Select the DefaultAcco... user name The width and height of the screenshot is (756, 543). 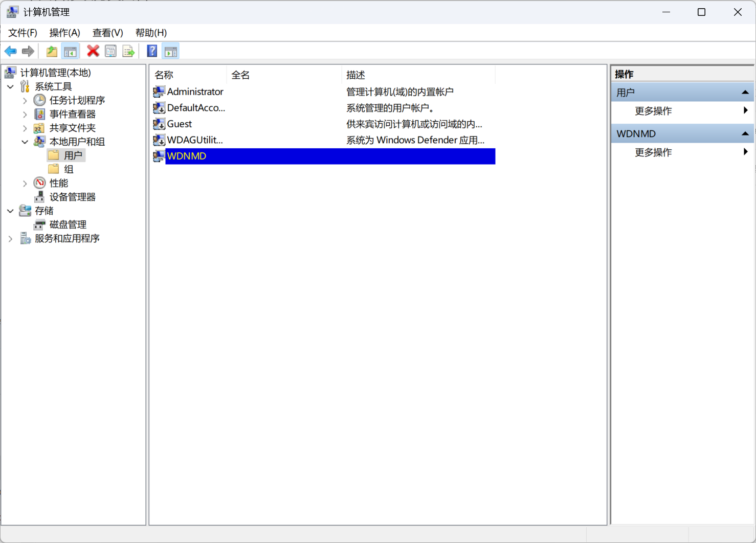pyautogui.click(x=196, y=108)
